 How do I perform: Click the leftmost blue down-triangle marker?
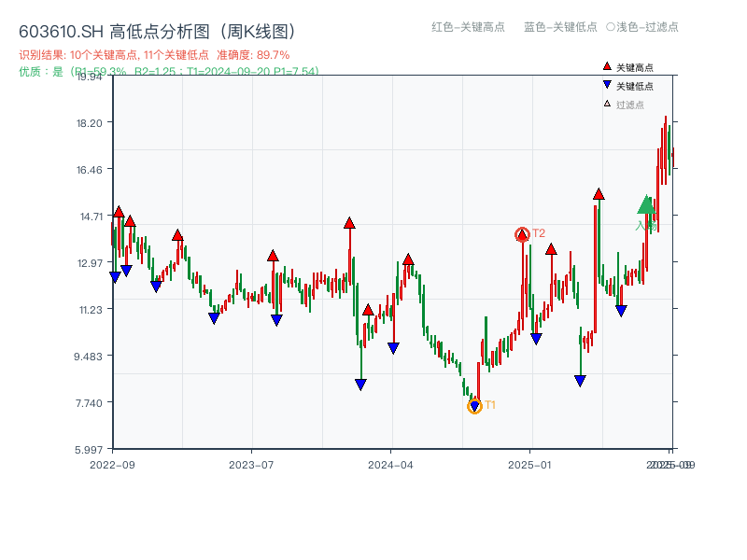click(x=114, y=274)
